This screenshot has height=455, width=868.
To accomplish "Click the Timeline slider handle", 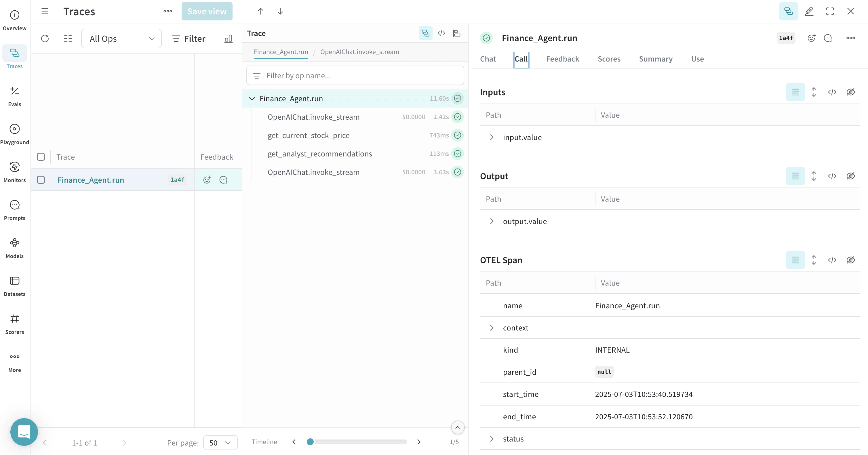I will [x=310, y=441].
